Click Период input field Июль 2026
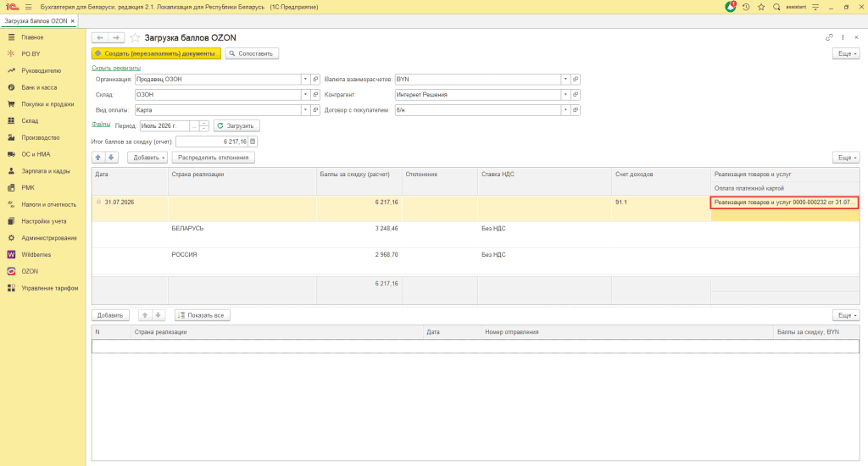The height and width of the screenshot is (466, 868). coord(165,126)
